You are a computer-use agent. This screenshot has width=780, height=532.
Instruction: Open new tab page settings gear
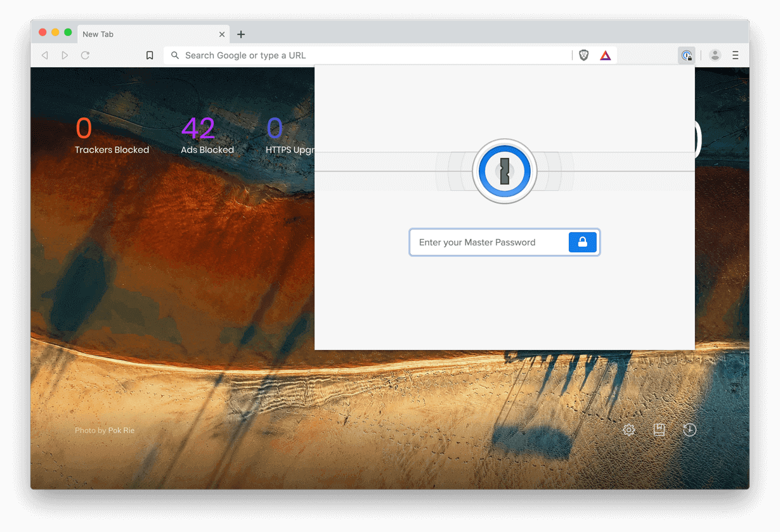(x=628, y=430)
